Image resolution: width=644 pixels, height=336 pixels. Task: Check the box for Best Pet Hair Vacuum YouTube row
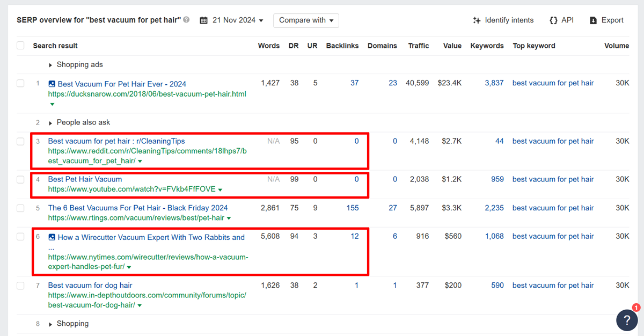[x=20, y=179]
